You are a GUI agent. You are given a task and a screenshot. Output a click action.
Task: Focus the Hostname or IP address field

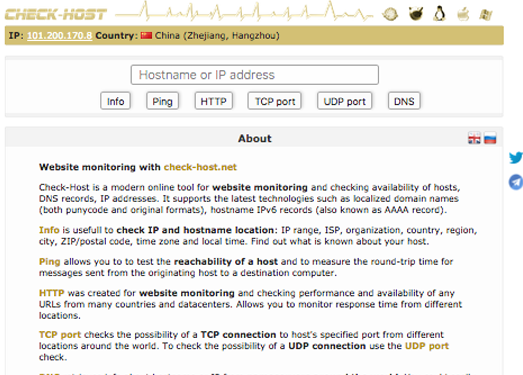[x=254, y=75]
